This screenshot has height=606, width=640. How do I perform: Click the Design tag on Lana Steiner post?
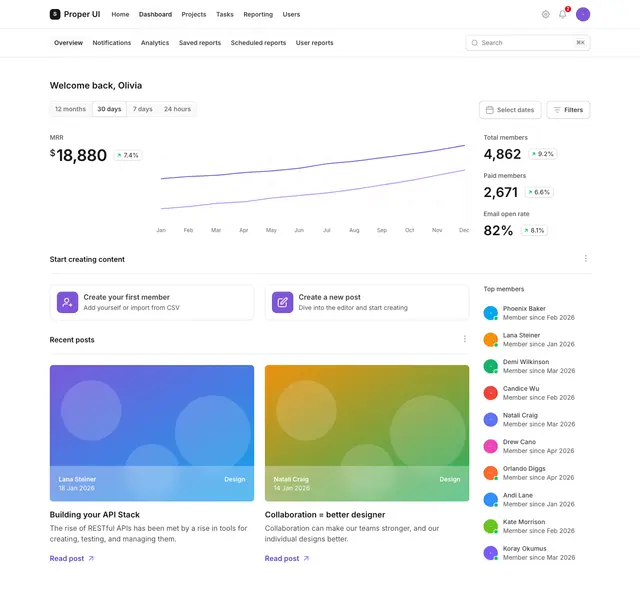[235, 479]
